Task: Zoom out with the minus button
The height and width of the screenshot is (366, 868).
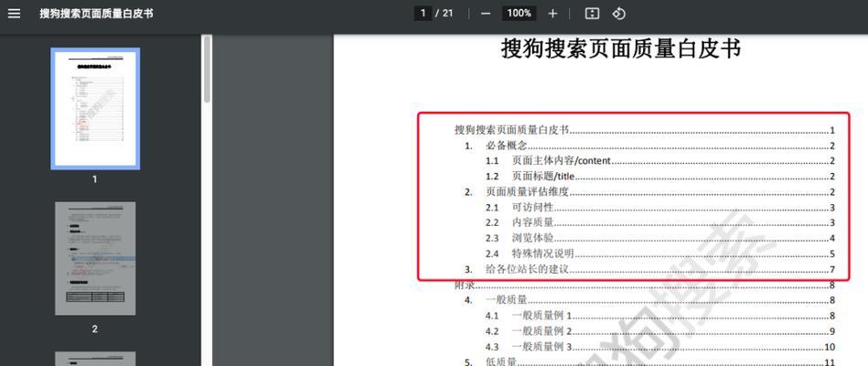Action: pyautogui.click(x=486, y=14)
